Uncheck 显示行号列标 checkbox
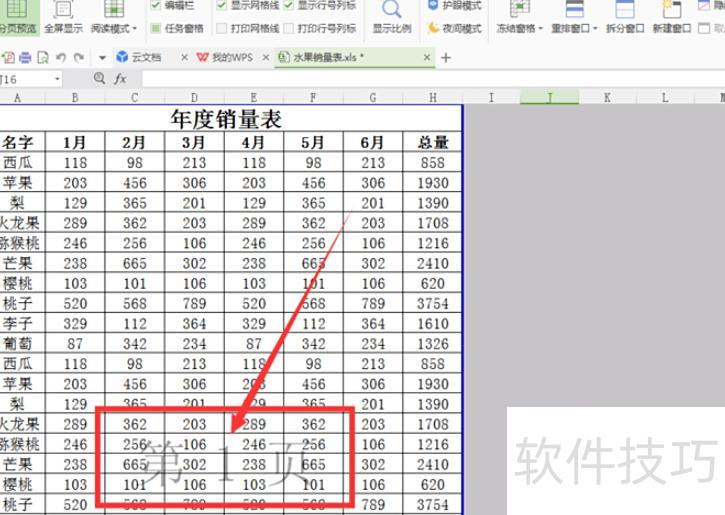Image resolution: width=725 pixels, height=515 pixels. tap(289, 6)
